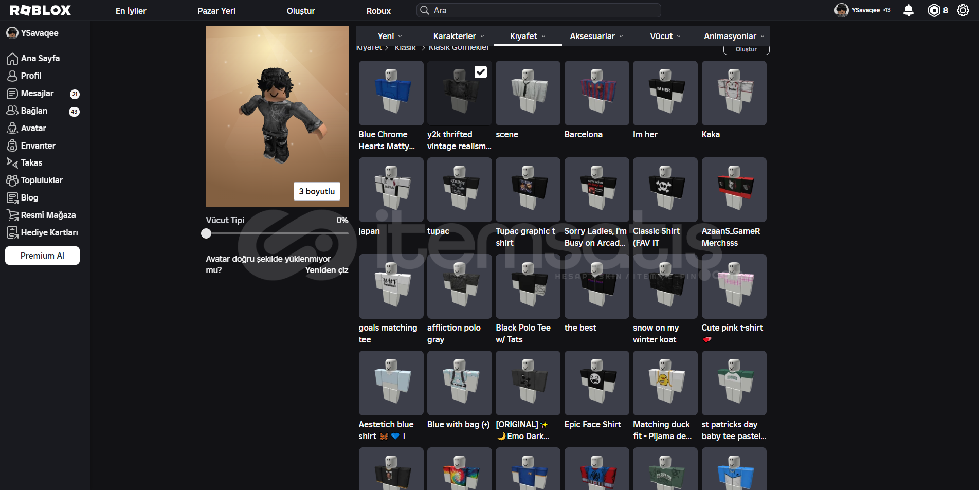
Task: Open YSavaqee avatar in top bar
Action: (x=841, y=10)
